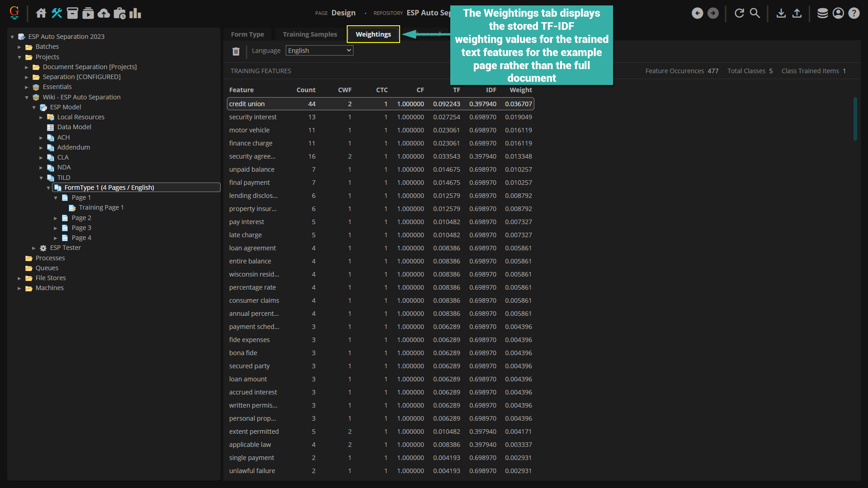Open the Batches archive box icon

[72, 13]
